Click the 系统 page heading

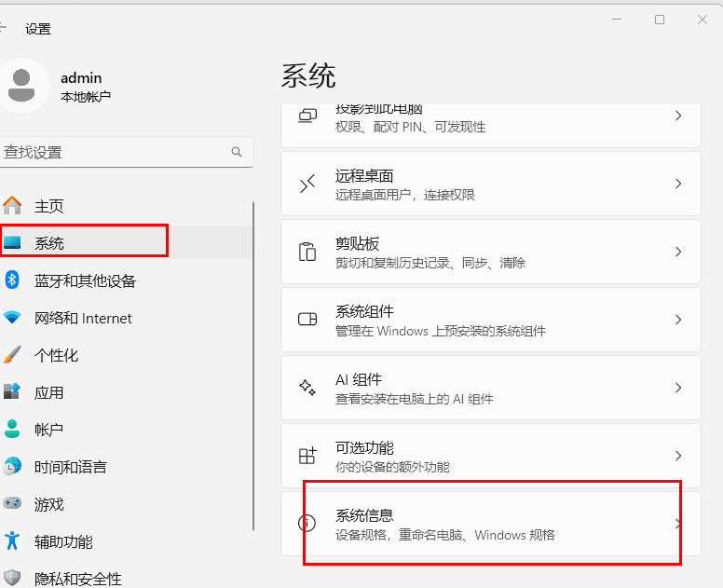coord(308,75)
